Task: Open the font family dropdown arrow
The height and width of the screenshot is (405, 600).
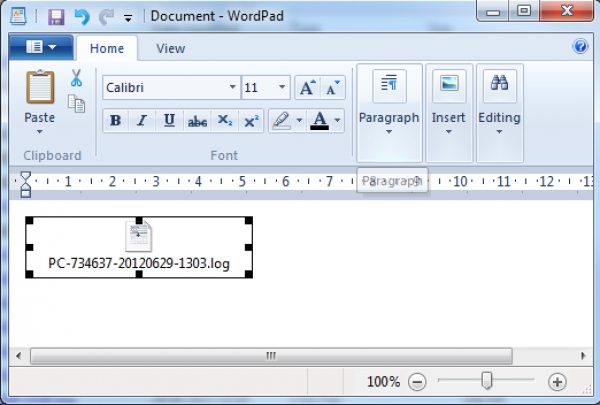Action: pyautogui.click(x=232, y=87)
